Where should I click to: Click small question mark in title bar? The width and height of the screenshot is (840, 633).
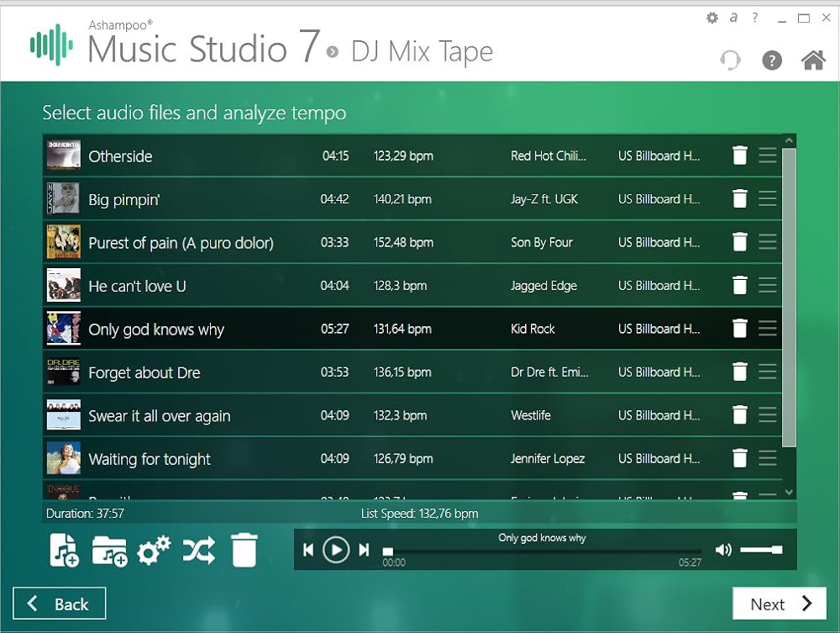click(755, 18)
